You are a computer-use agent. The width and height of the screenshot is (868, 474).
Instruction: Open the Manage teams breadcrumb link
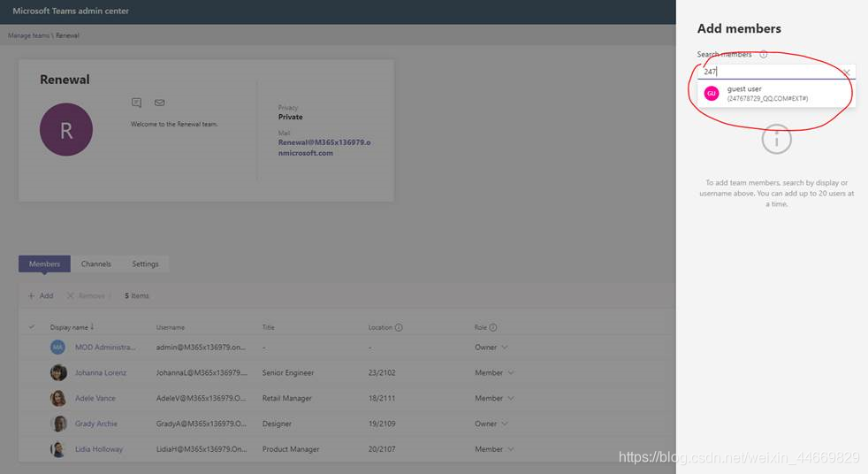point(29,35)
